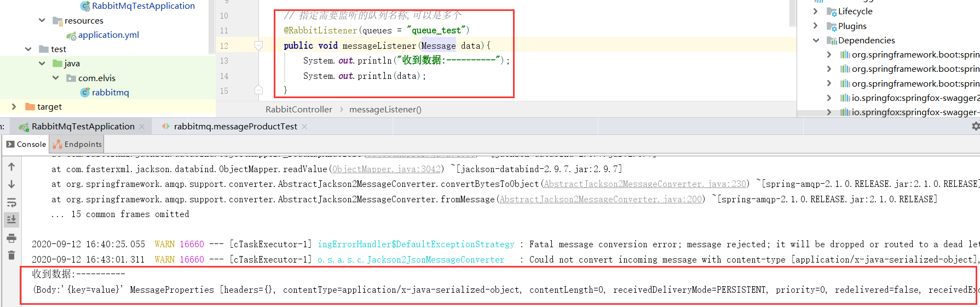This screenshot has height=307, width=980.
Task: Click the test folder icon
Action: coord(44,49)
